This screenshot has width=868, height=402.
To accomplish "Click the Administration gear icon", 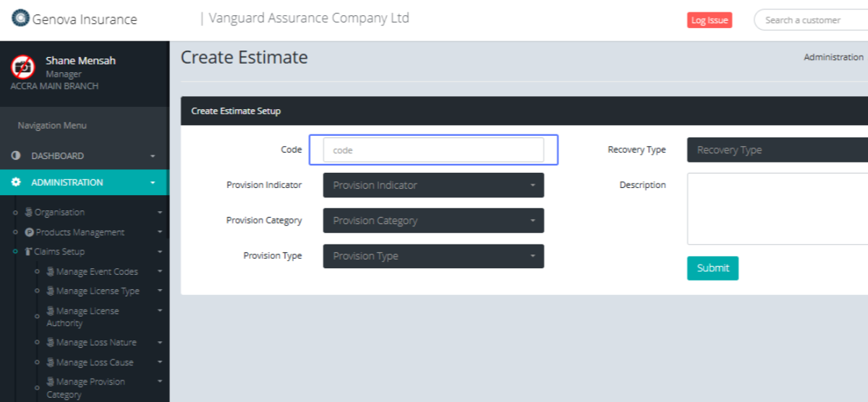I will pos(16,183).
